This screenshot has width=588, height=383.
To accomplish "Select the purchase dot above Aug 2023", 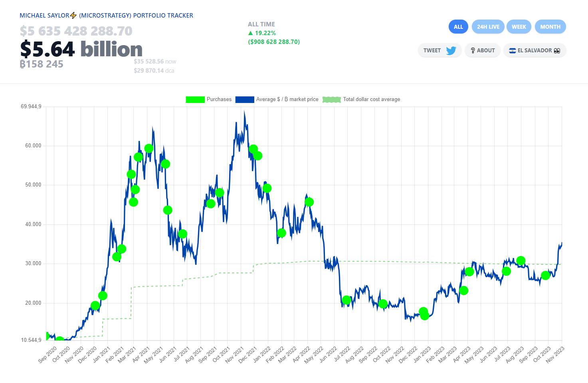I will coord(521,260).
